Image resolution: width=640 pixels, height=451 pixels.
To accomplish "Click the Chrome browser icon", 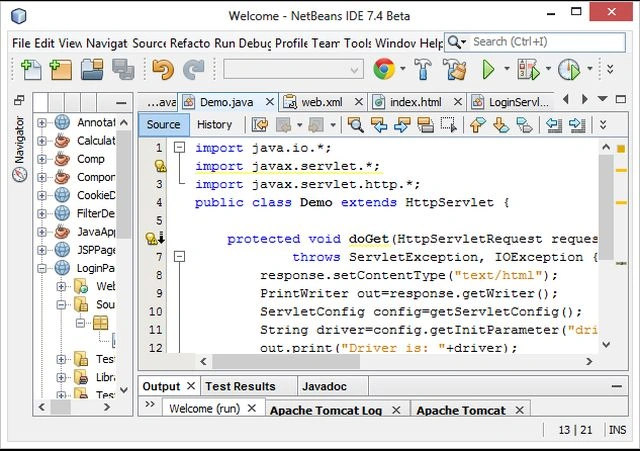I will pos(384,69).
